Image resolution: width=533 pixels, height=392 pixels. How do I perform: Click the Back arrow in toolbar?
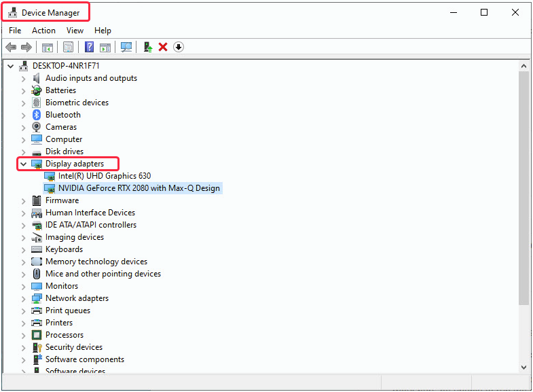pyautogui.click(x=11, y=47)
